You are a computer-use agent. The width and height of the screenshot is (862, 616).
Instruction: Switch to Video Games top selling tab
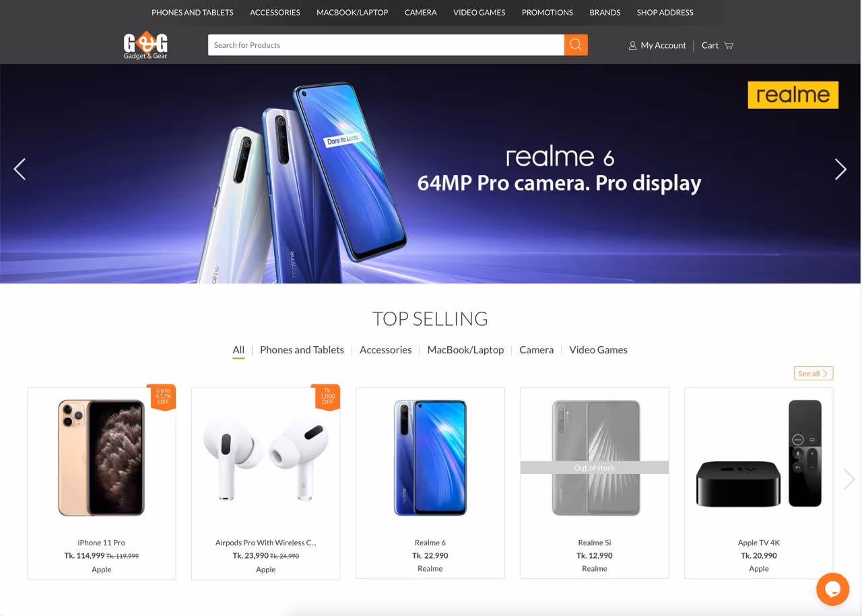click(x=598, y=349)
